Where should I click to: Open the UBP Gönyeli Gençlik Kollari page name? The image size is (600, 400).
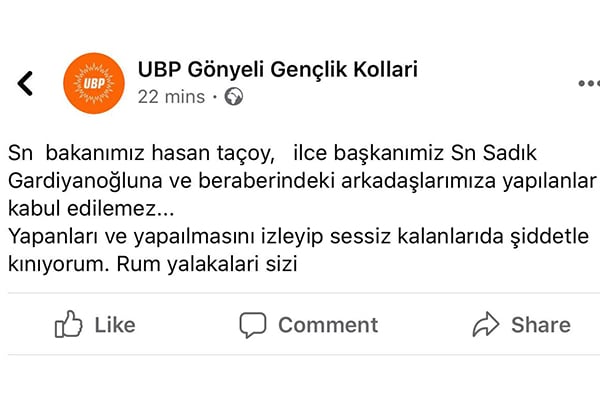277,69
